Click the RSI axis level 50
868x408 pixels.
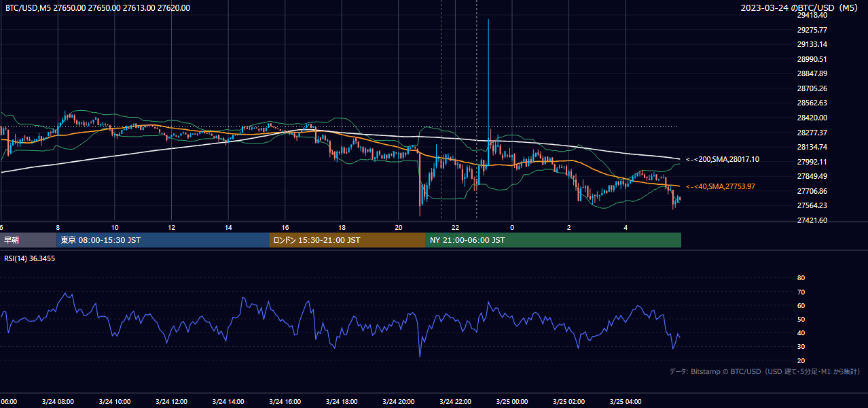pyautogui.click(x=801, y=319)
